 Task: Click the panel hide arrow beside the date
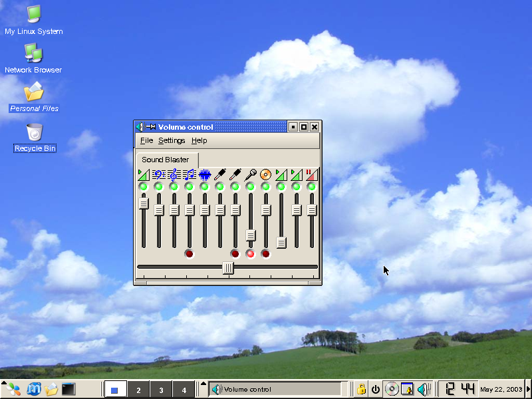[x=528, y=389]
